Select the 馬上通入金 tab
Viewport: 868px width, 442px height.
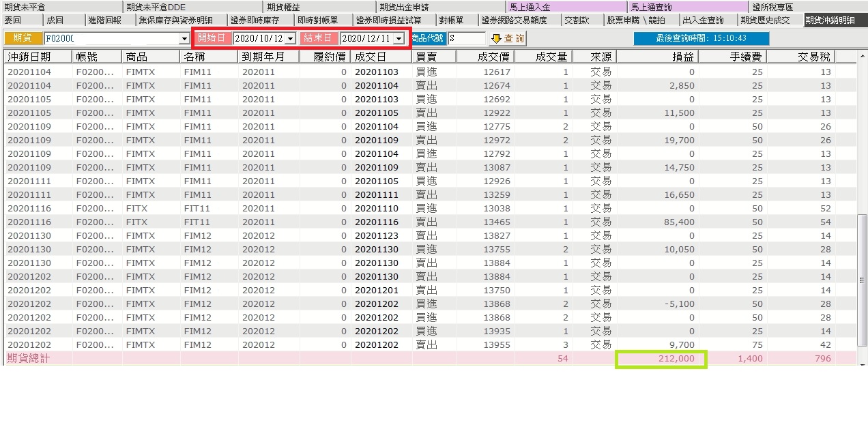tap(567, 7)
